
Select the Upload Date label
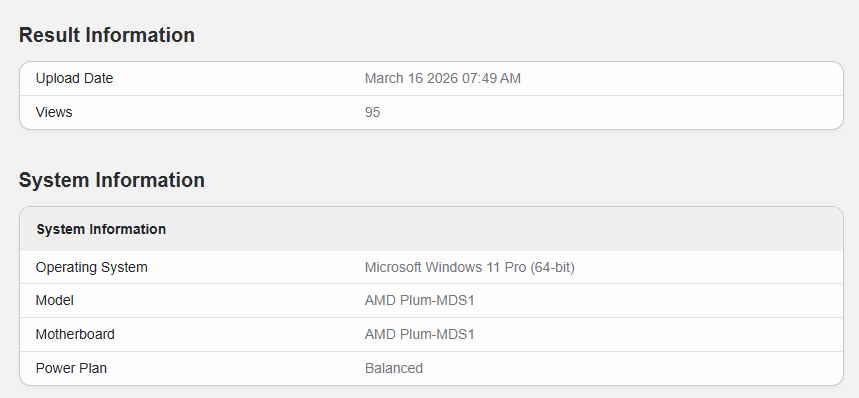(75, 78)
